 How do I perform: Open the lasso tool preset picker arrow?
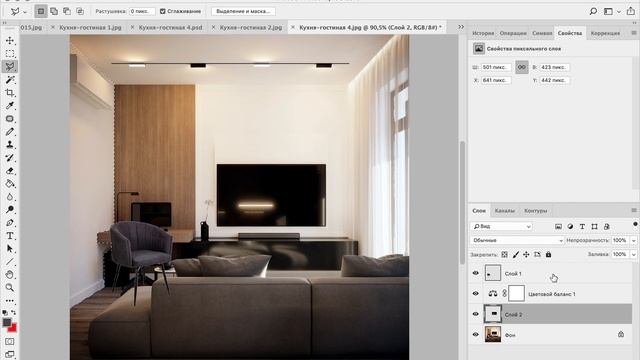click(25, 12)
